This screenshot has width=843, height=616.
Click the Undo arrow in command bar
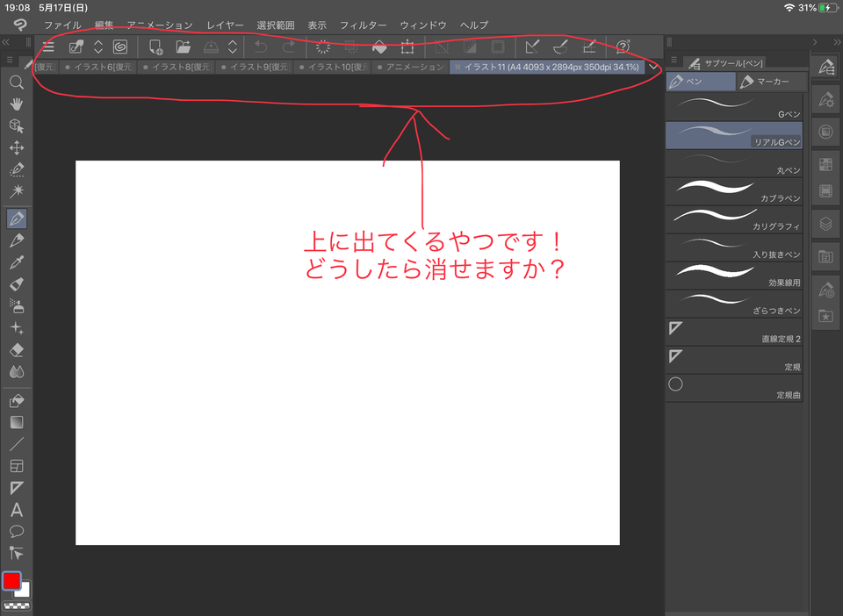point(261,47)
